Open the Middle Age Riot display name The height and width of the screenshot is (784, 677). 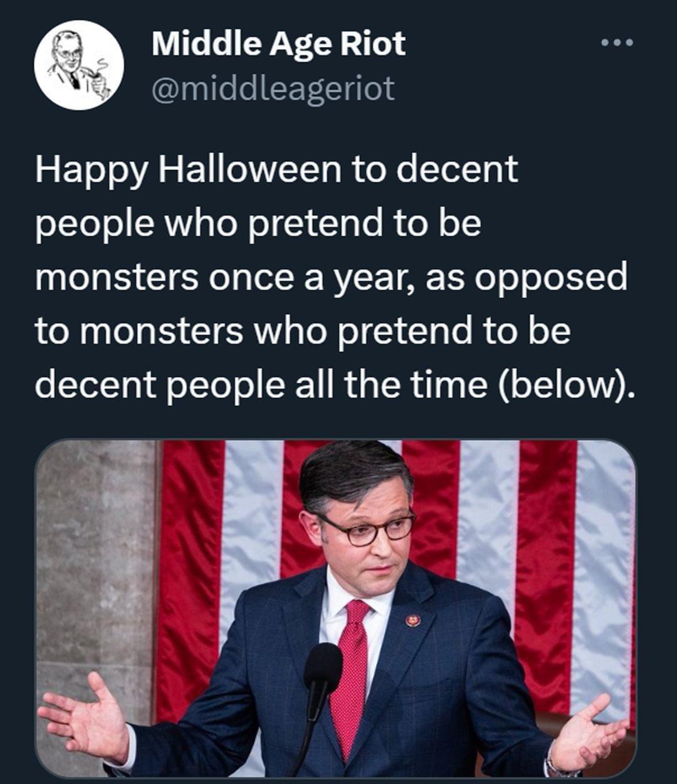click(278, 44)
